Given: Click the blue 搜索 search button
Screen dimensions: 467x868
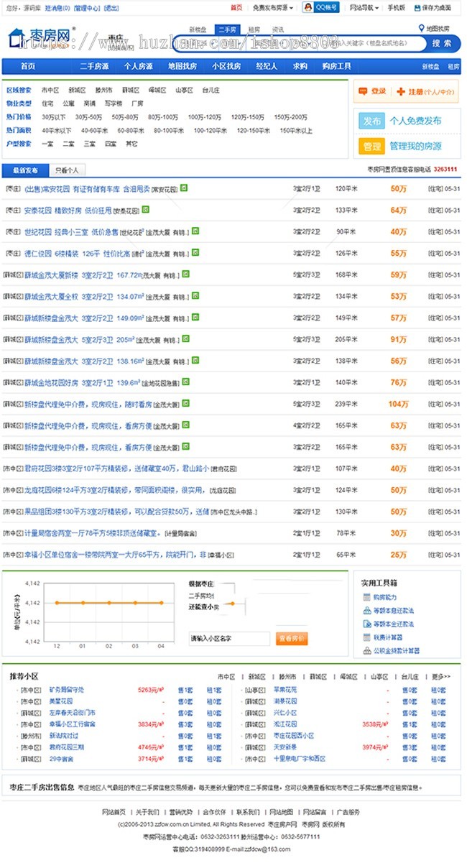Looking at the screenshot, I should [442, 44].
